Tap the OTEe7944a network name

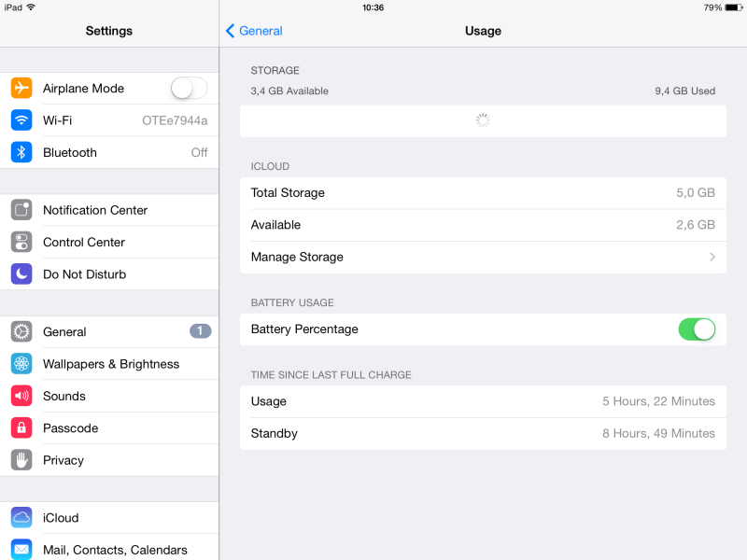[175, 120]
